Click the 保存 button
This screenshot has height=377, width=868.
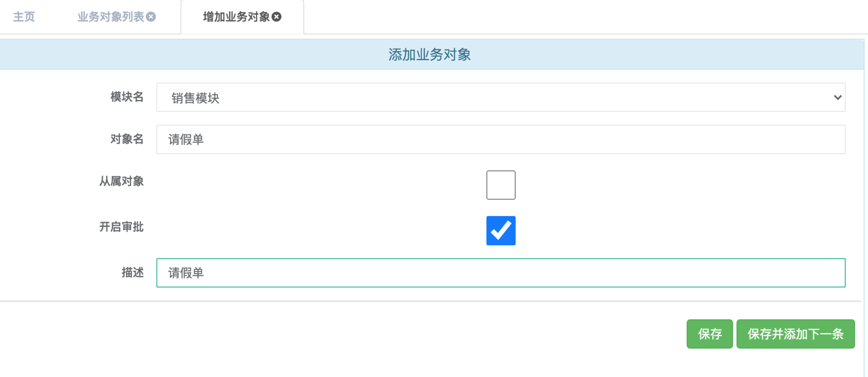(710, 334)
